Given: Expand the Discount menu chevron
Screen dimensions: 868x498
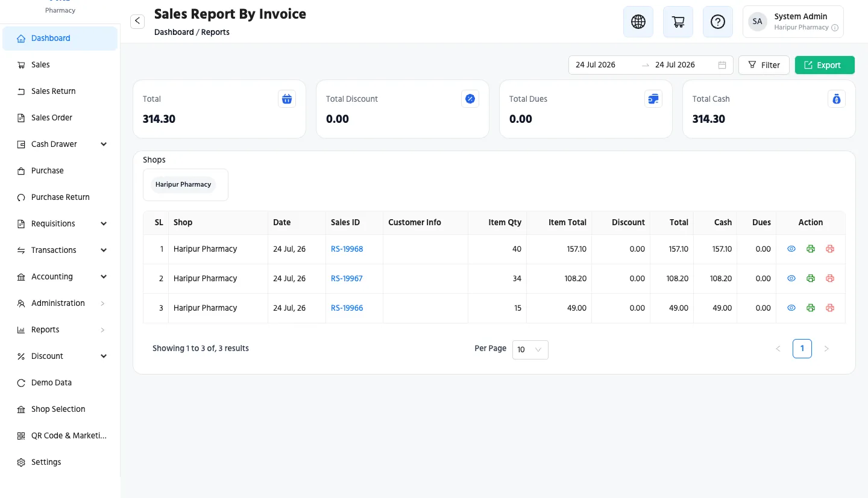Looking at the screenshot, I should 104,356.
